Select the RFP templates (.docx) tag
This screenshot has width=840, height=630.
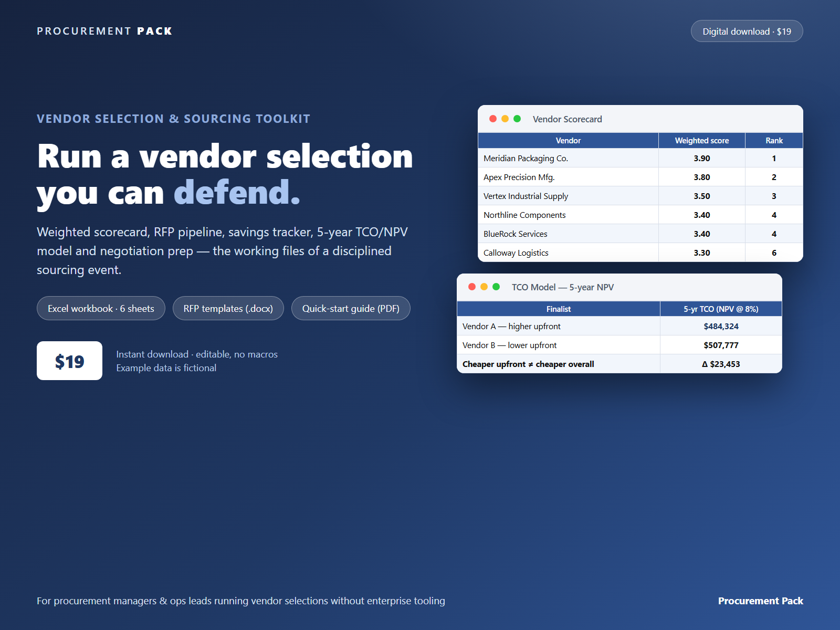tap(228, 308)
